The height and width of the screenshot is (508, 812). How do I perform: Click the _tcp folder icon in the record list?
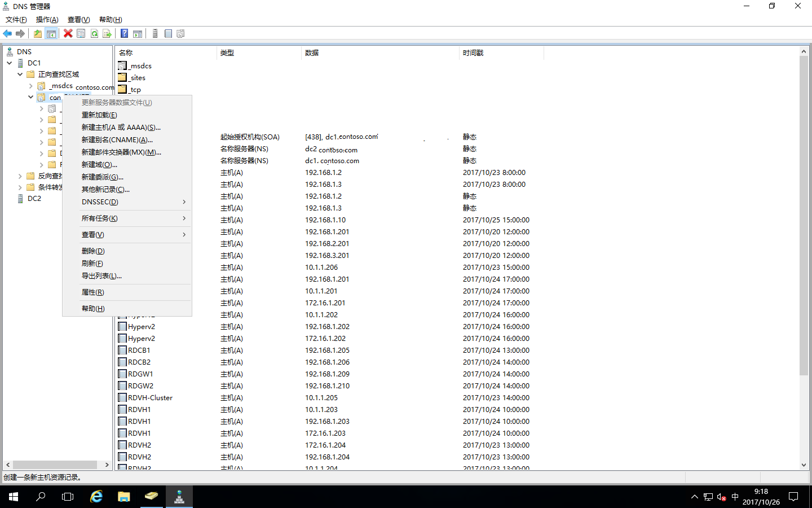click(122, 89)
